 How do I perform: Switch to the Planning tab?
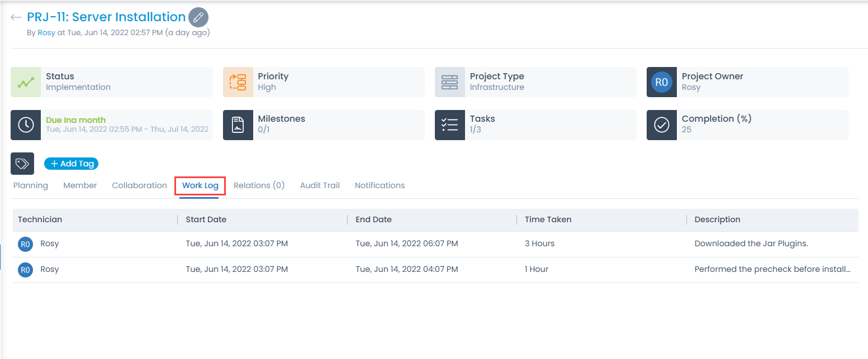click(30, 185)
